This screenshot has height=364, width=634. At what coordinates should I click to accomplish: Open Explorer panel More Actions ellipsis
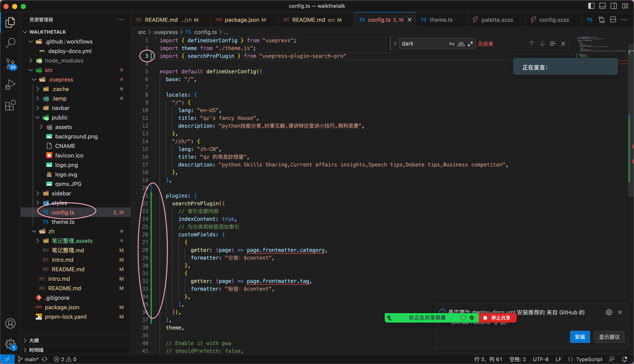coord(121,19)
